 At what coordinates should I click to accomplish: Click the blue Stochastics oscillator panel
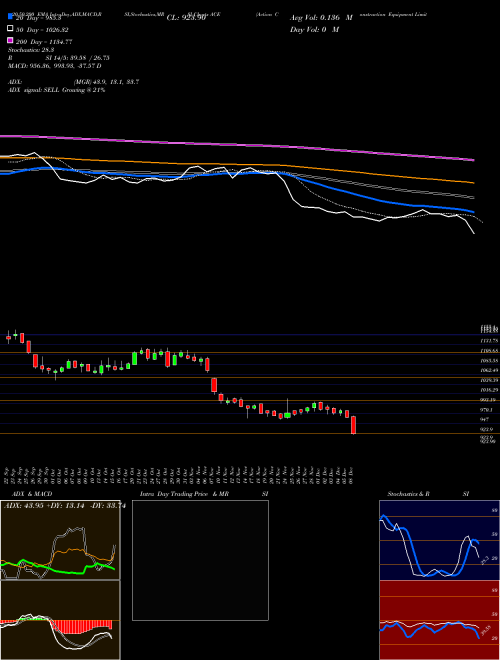[439, 540]
